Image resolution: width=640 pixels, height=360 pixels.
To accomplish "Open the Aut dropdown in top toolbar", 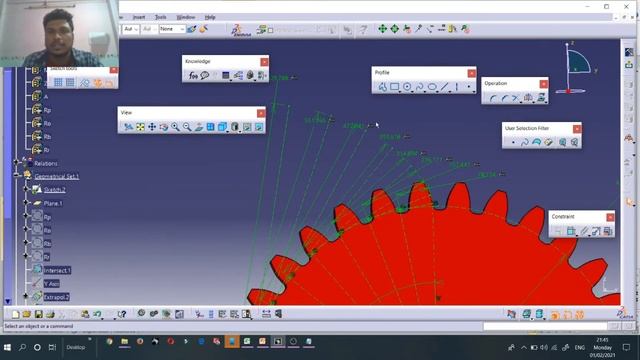I will coord(131,29).
